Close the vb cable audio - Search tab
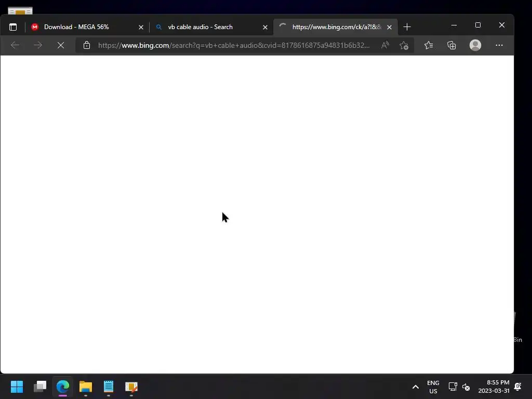 click(265, 27)
